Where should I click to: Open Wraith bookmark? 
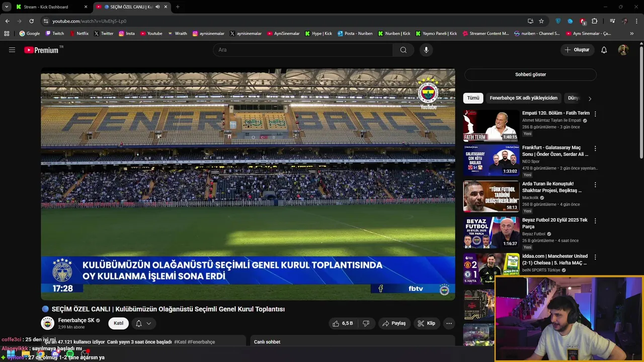[178, 34]
